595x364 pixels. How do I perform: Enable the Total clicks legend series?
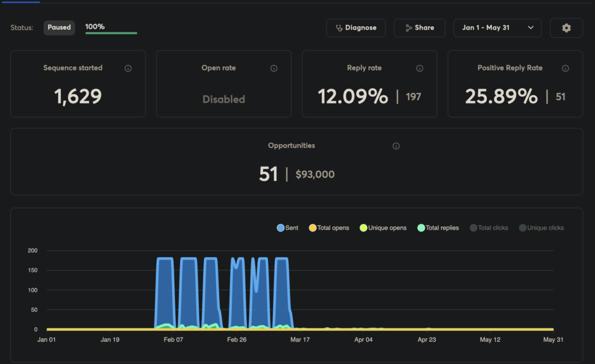tap(489, 228)
